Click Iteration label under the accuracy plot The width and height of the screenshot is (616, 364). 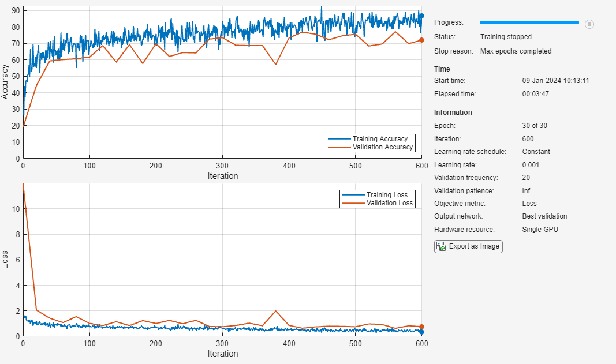[222, 176]
